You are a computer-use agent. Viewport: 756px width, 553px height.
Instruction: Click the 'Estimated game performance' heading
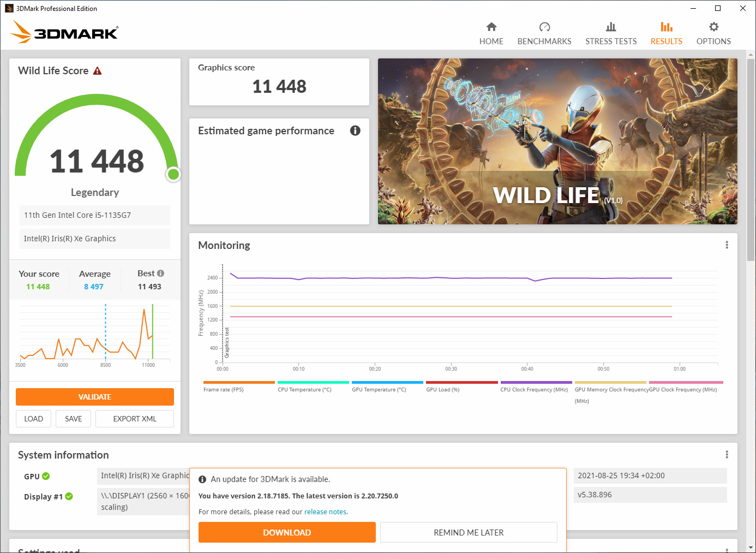click(266, 130)
